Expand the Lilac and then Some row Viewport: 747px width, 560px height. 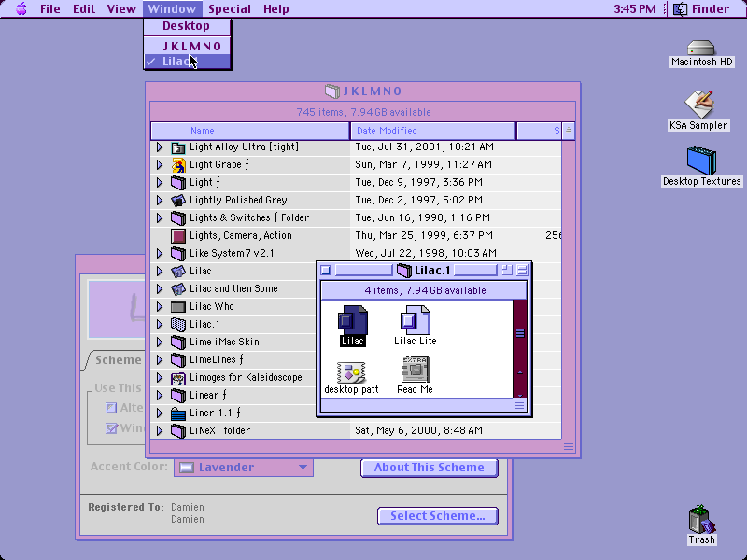tap(160, 289)
